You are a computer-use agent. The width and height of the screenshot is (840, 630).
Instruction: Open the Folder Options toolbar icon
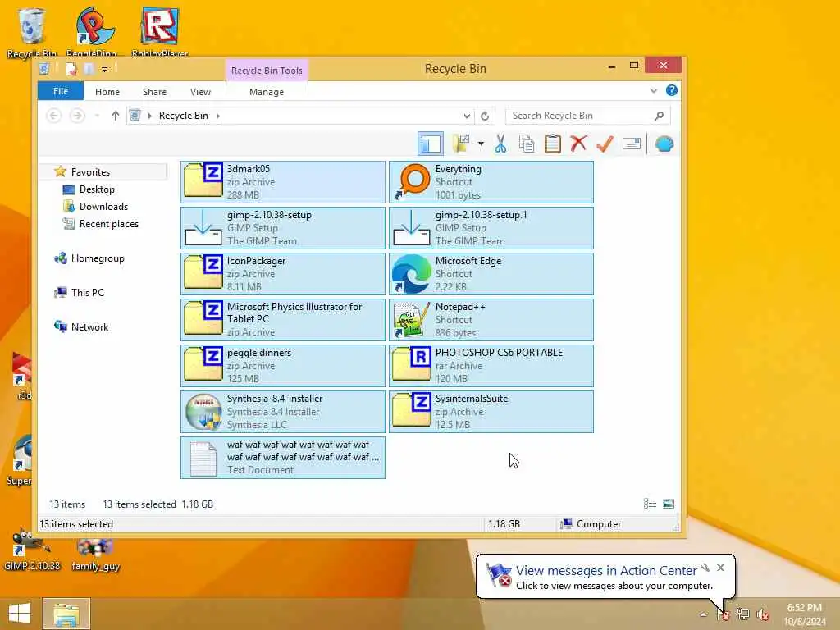click(461, 144)
